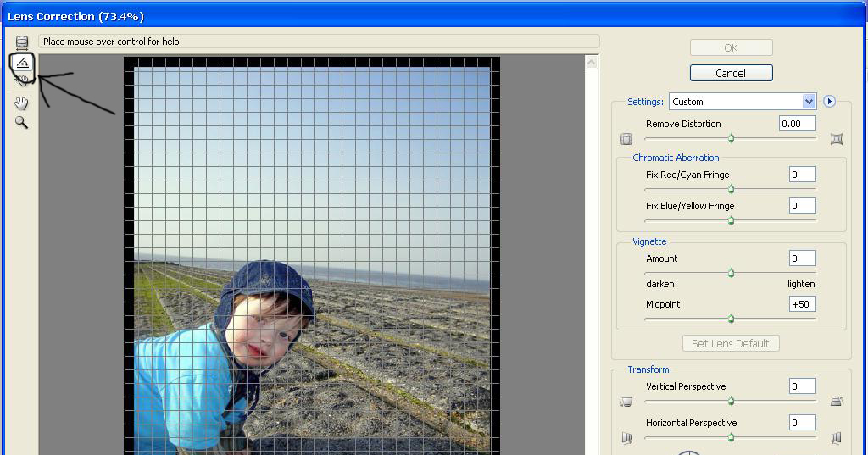This screenshot has width=868, height=455.
Task: Click pincushion distortion icon right of slider
Action: 837,139
